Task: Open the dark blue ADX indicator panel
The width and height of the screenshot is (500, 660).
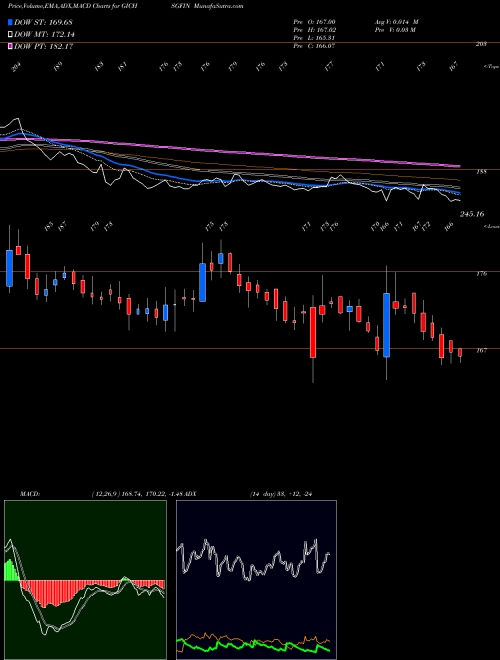Action: pyautogui.click(x=256, y=580)
